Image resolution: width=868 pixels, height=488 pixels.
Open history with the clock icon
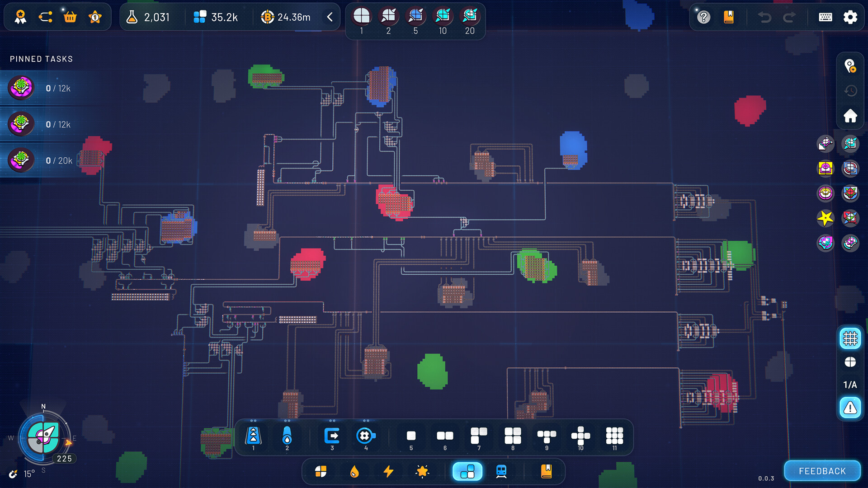point(850,90)
